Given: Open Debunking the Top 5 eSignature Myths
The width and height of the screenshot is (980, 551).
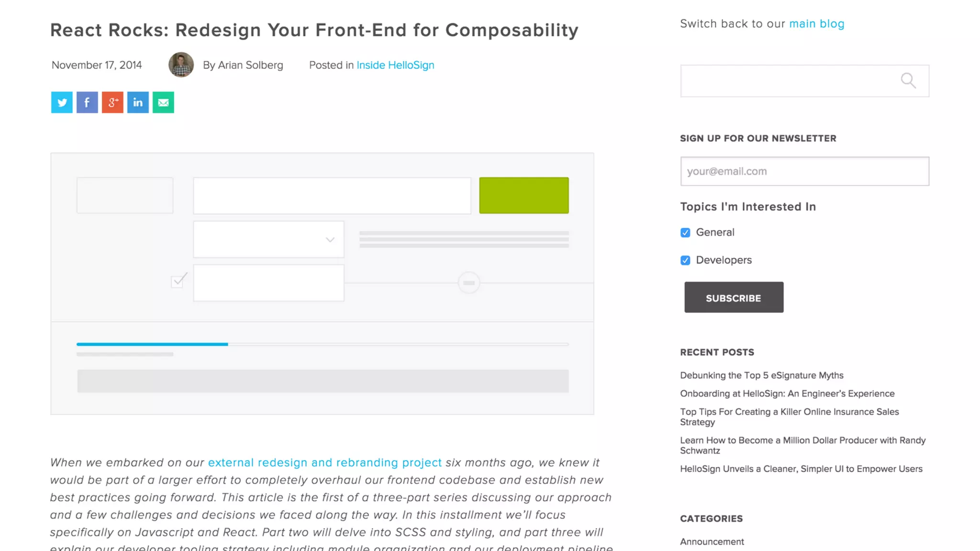Looking at the screenshot, I should [761, 375].
